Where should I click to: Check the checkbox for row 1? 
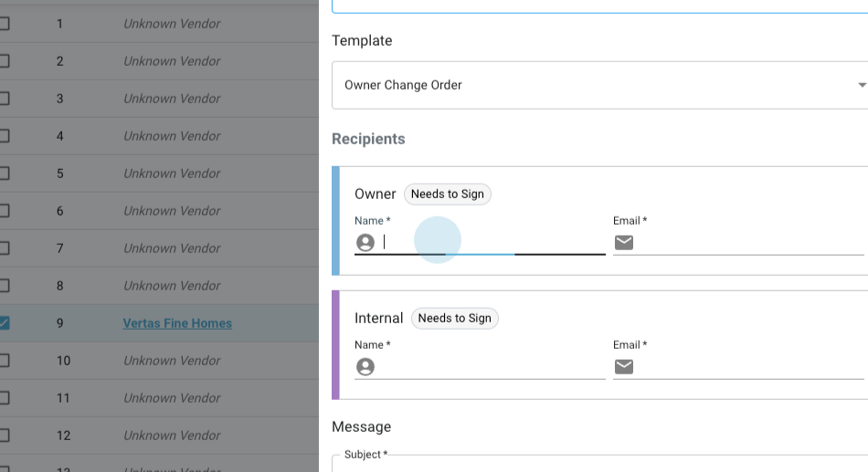[x=4, y=24]
